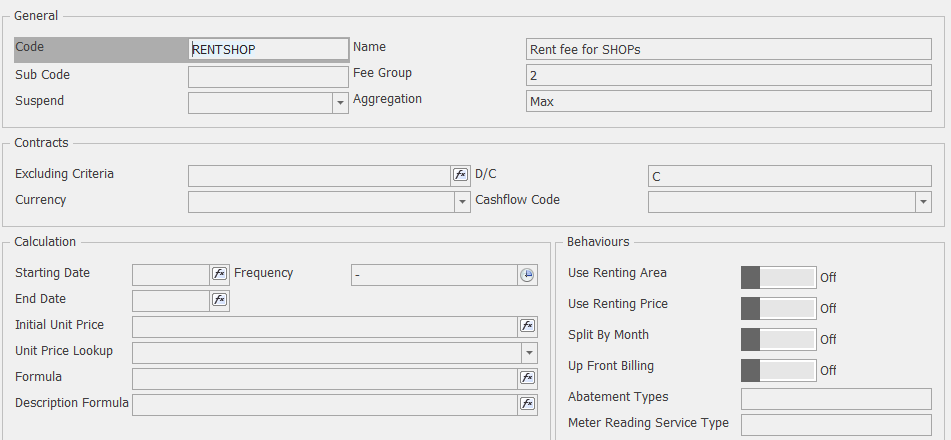Expand the Unit Price Lookup dropdown

tap(529, 353)
